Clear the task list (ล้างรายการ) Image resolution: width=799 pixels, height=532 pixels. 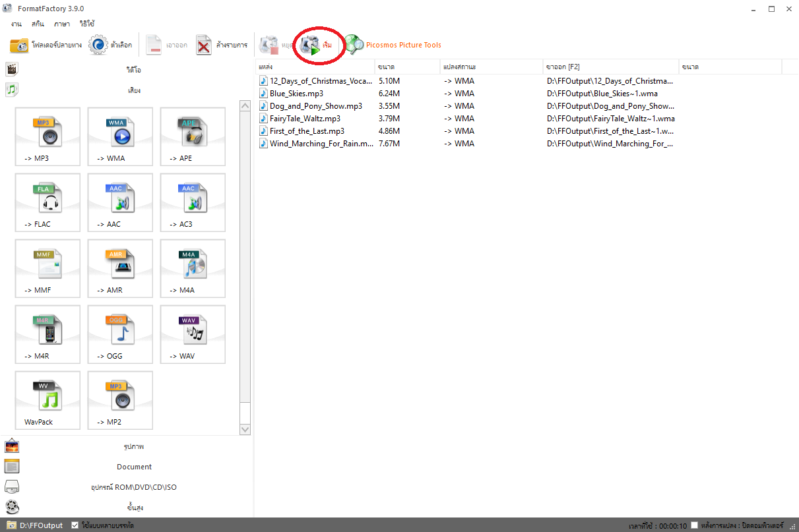click(x=222, y=45)
